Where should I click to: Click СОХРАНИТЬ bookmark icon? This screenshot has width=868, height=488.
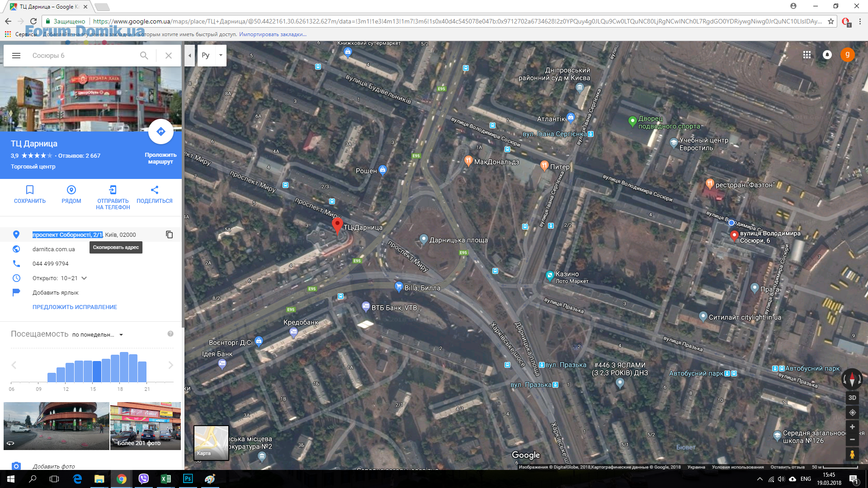30,190
